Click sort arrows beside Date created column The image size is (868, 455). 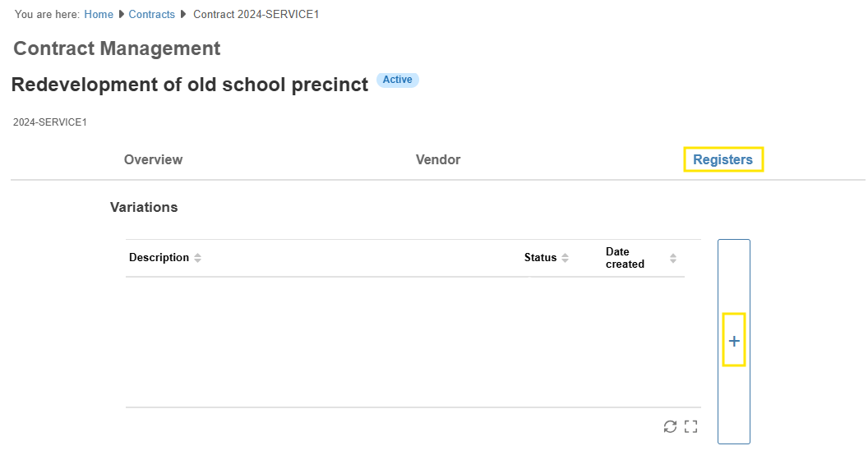click(x=673, y=258)
